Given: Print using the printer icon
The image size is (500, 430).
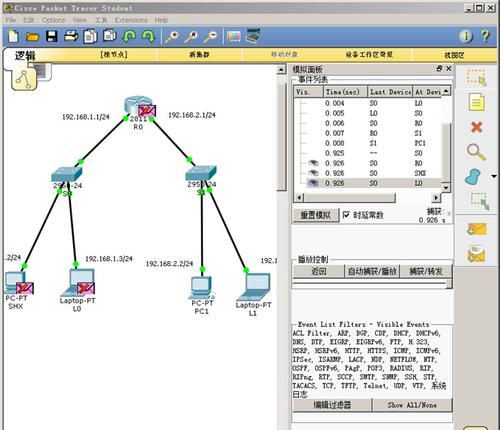Looking at the screenshot, I should [71, 36].
